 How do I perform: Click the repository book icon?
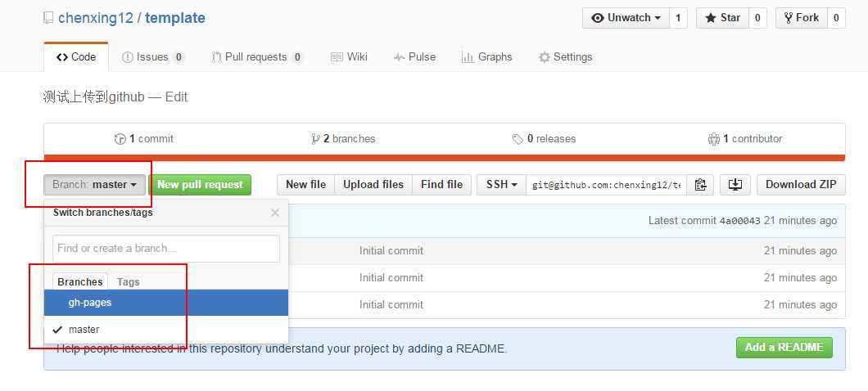point(48,18)
